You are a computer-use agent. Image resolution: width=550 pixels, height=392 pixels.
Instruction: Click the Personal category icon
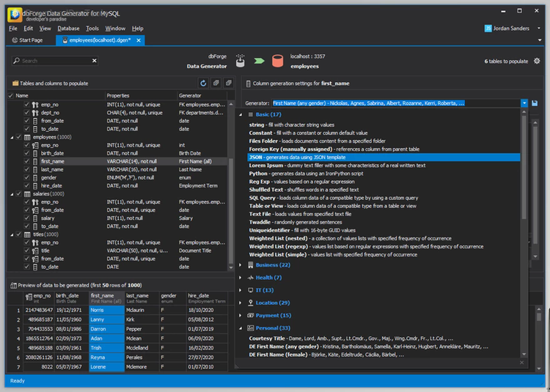251,328
